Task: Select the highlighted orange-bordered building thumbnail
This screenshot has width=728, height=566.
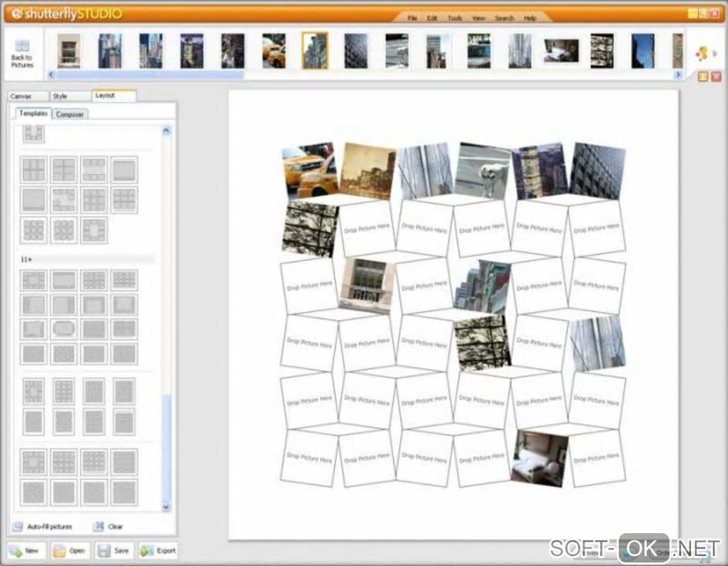Action: [x=315, y=51]
